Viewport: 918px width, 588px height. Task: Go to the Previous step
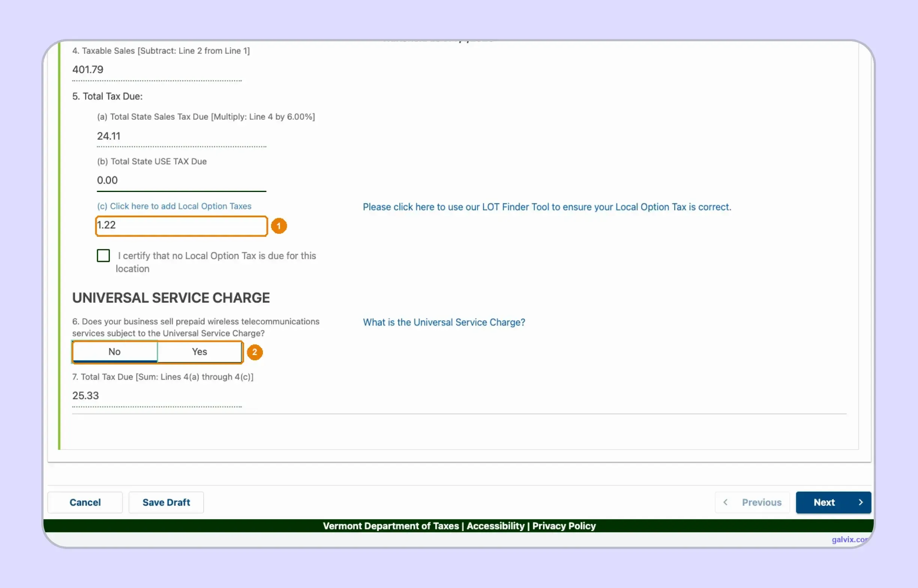(752, 502)
